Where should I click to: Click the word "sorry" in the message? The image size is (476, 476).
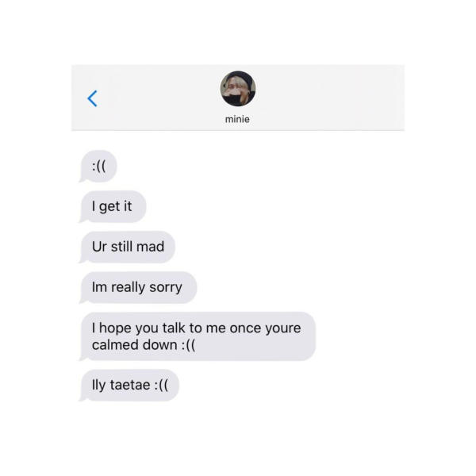[166, 288]
